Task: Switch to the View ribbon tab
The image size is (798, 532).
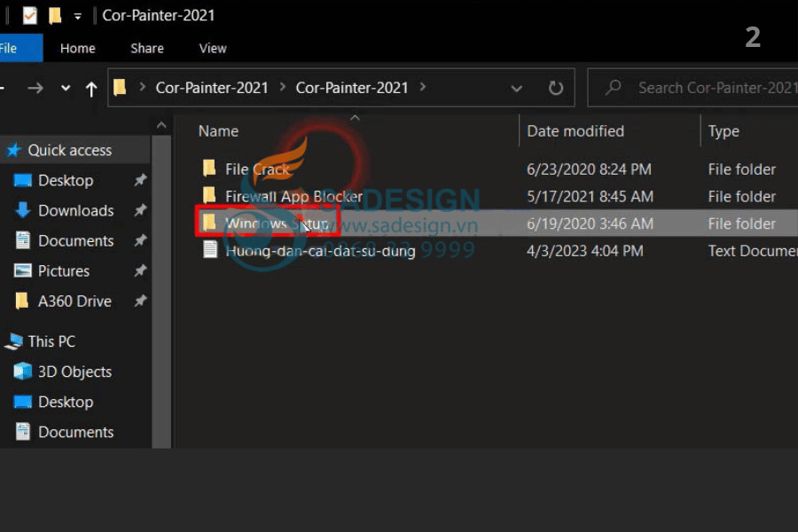Action: pos(213,48)
